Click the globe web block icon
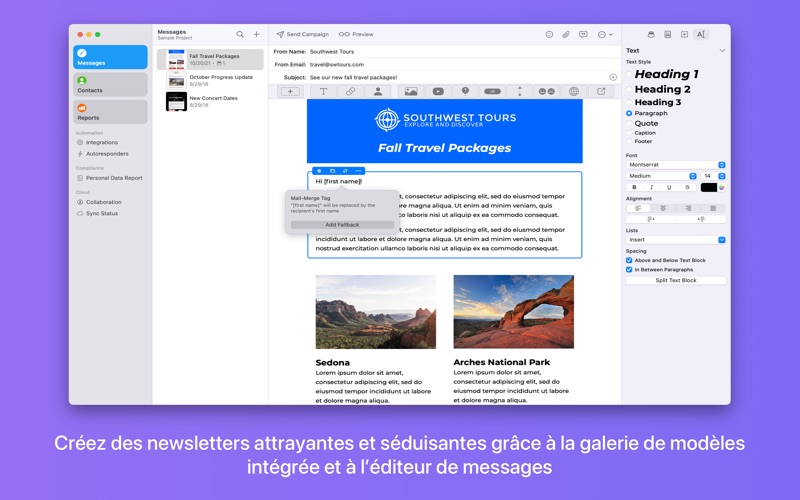The image size is (800, 500). (574, 91)
